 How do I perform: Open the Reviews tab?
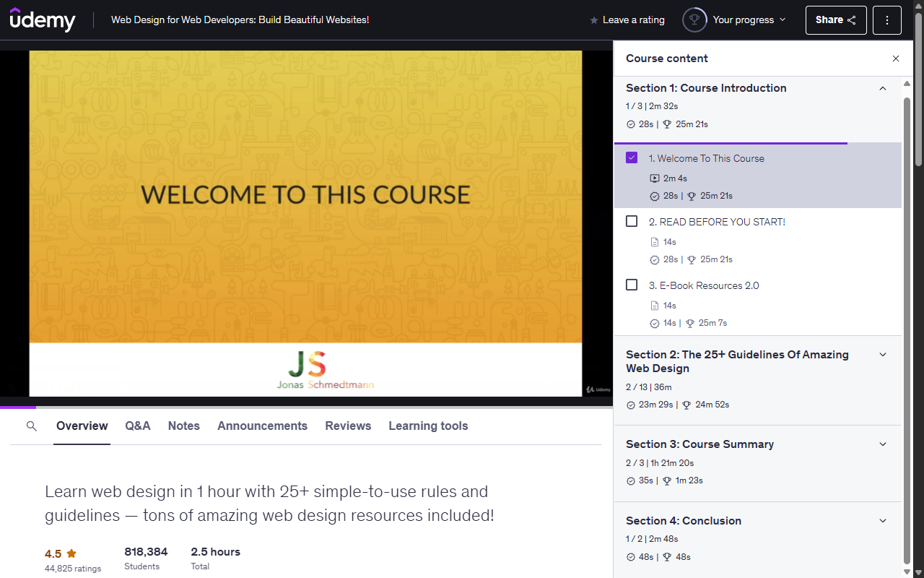348,426
